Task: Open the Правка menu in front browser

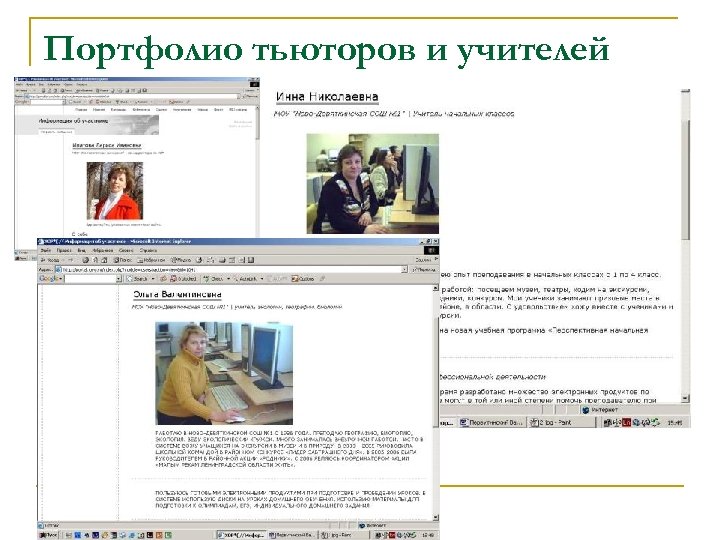Action: [64, 250]
